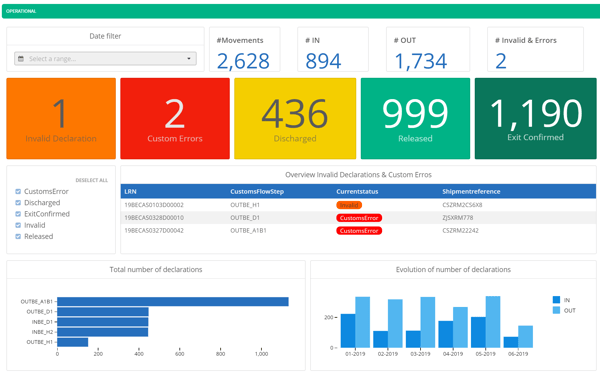
Task: Click the CustomsError badge for OUTBE_D1 row
Action: pos(359,218)
